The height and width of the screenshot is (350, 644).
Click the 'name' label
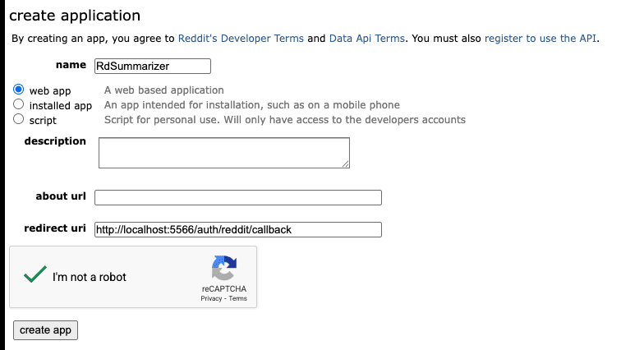tap(71, 65)
